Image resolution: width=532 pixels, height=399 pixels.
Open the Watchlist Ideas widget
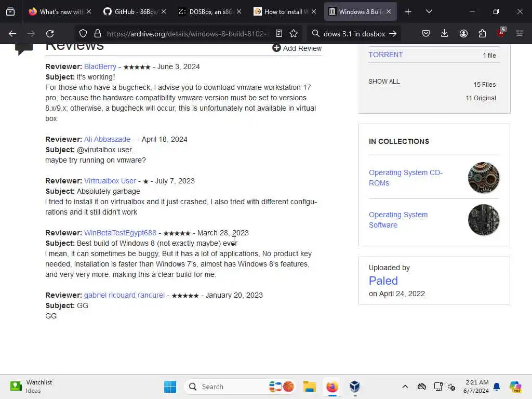pyautogui.click(x=31, y=387)
